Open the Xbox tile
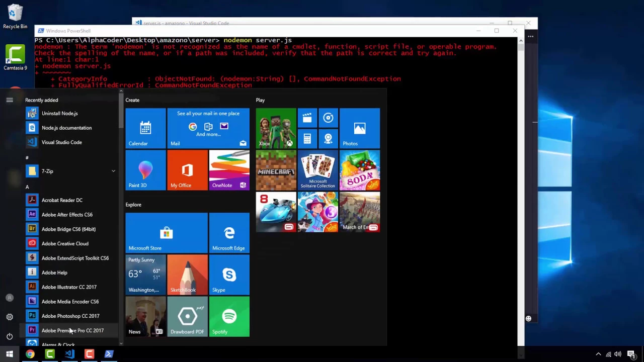 pyautogui.click(x=276, y=128)
